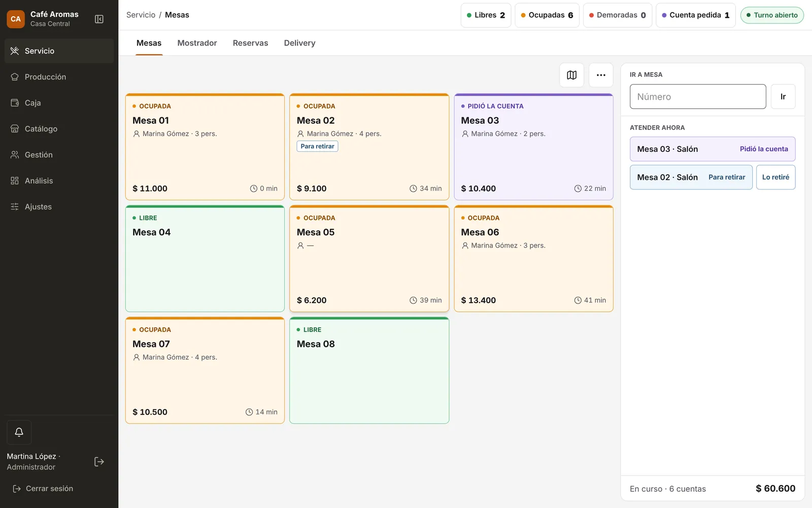Click the Lo retiré button
This screenshot has height=508, width=812.
775,177
